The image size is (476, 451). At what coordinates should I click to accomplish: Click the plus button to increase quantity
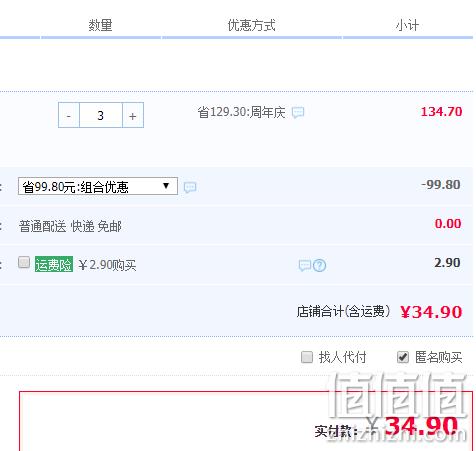pos(133,115)
